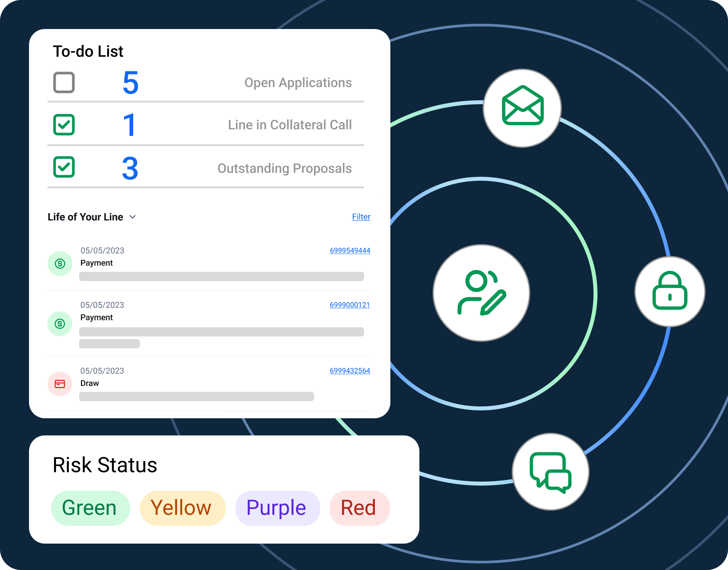
Task: Click the dollar icon beside payment 6999000121
Action: [60, 324]
